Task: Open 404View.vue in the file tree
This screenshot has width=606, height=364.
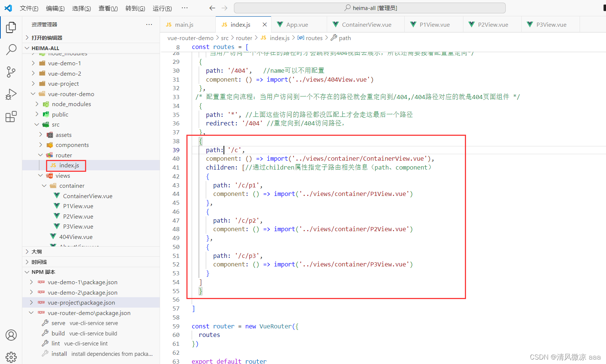Action: click(x=91, y=237)
